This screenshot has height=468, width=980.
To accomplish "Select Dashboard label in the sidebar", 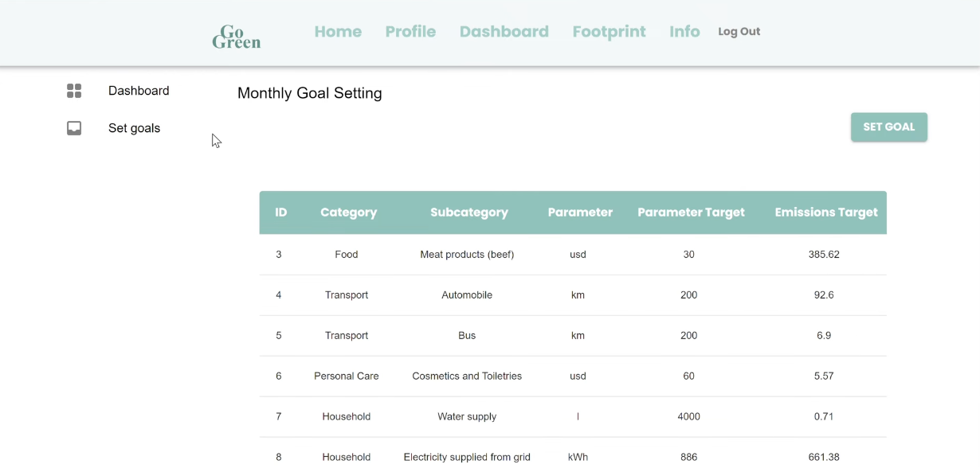I will coord(139,91).
